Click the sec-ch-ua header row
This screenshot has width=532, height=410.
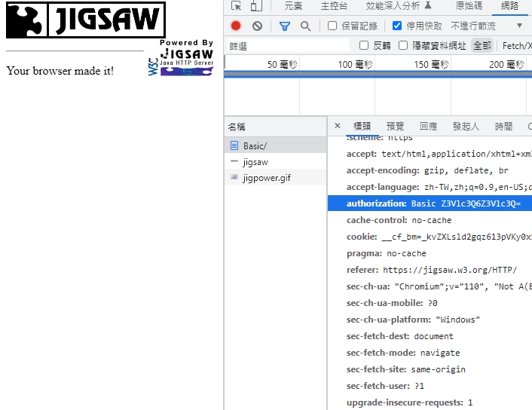(430, 286)
